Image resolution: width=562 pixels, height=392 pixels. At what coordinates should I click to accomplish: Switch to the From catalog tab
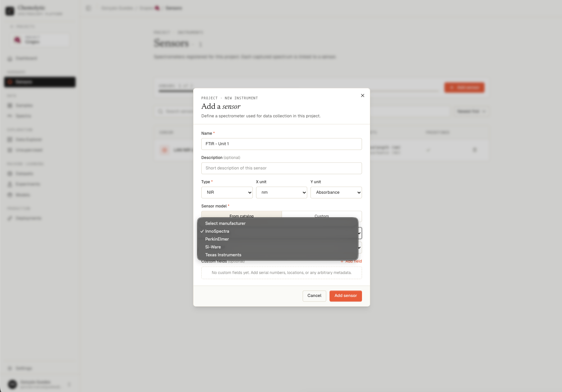pyautogui.click(x=242, y=215)
